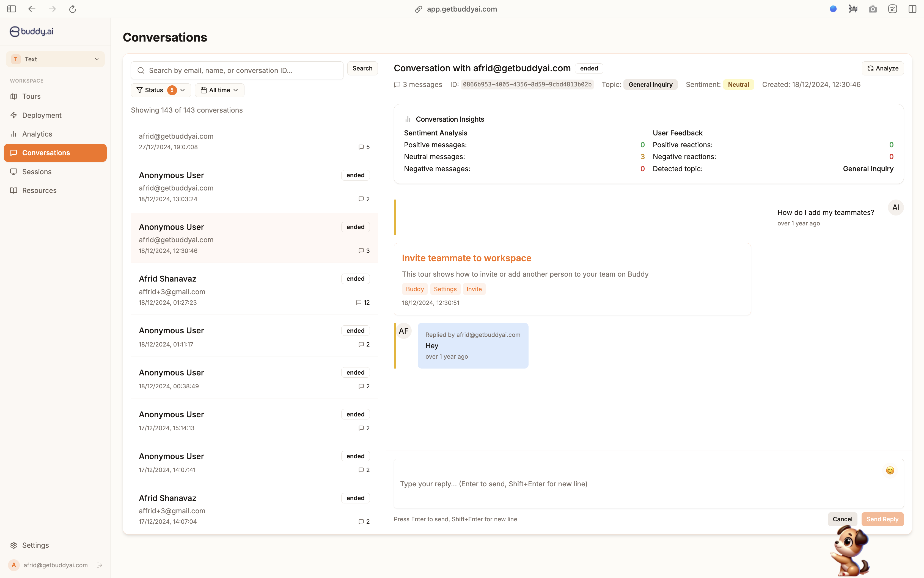924x578 pixels.
Task: Open Resources in the sidebar
Action: 55,190
